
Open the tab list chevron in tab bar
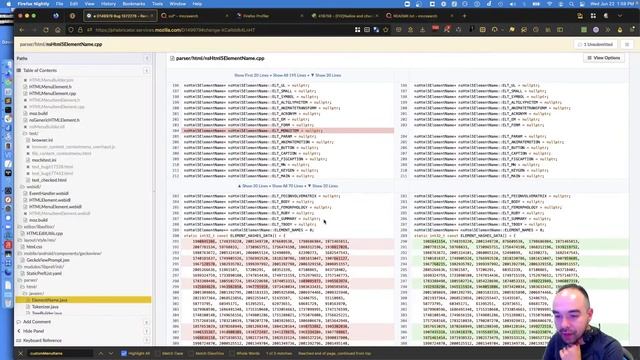tap(620, 16)
